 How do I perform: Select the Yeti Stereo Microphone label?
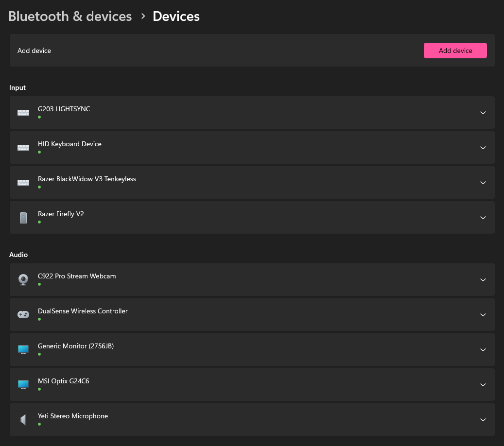(72, 416)
